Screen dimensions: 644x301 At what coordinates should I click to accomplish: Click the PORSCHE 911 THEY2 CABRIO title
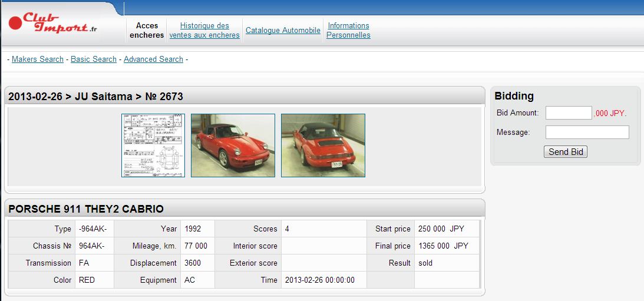[x=86, y=209]
